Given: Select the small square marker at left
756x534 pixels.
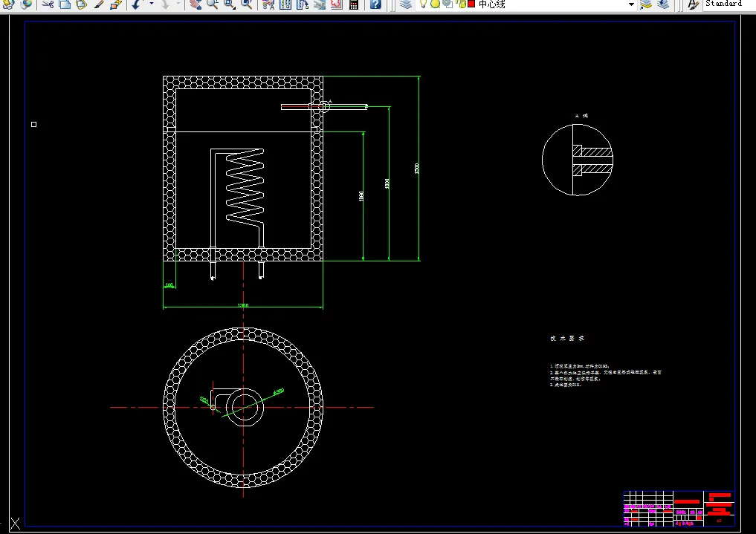Looking at the screenshot, I should click(x=33, y=124).
